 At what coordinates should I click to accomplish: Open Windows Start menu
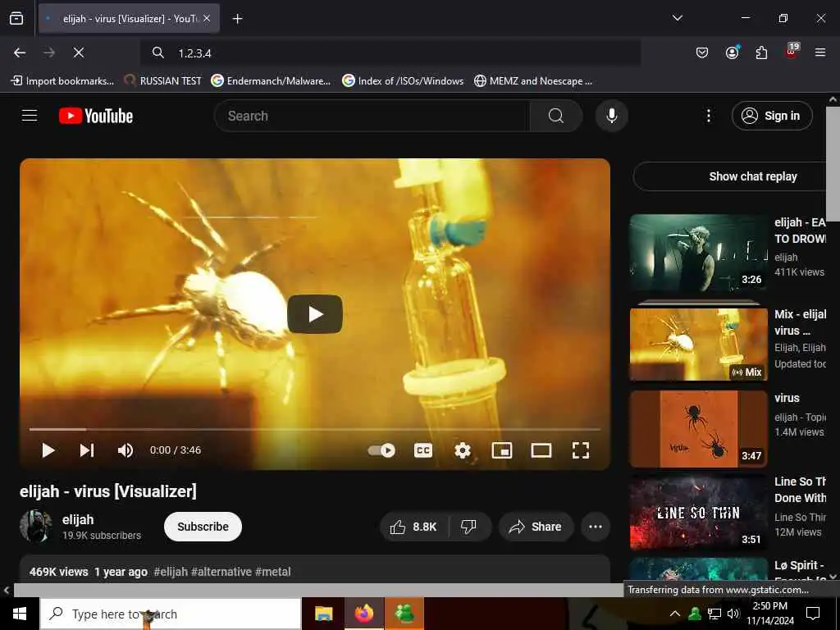(x=20, y=614)
